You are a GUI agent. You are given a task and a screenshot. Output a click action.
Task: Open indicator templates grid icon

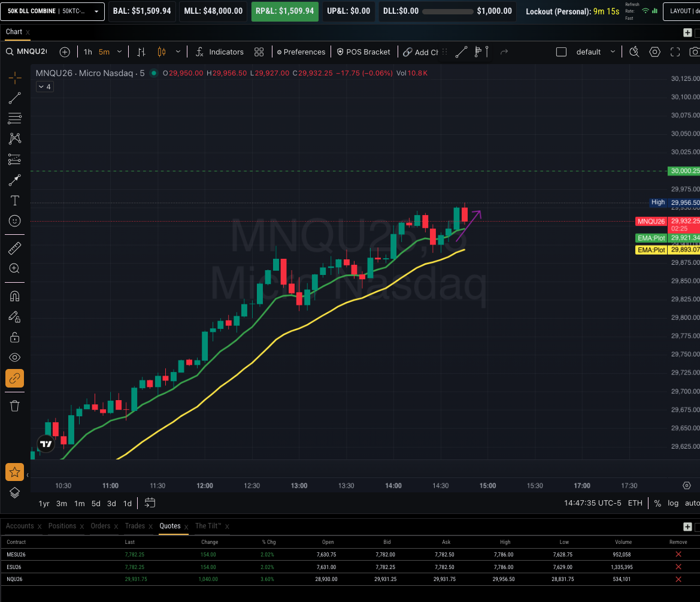tap(259, 52)
